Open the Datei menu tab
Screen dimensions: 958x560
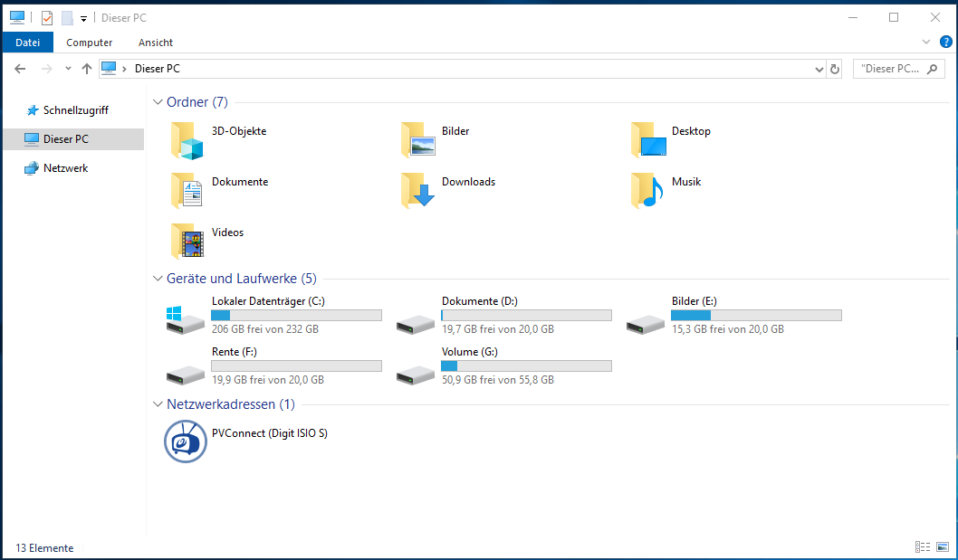pyautogui.click(x=27, y=43)
